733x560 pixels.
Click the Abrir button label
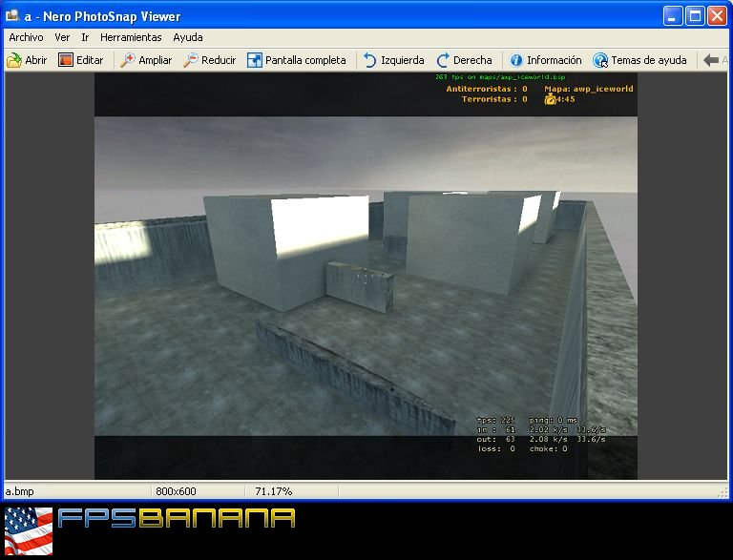coord(36,60)
